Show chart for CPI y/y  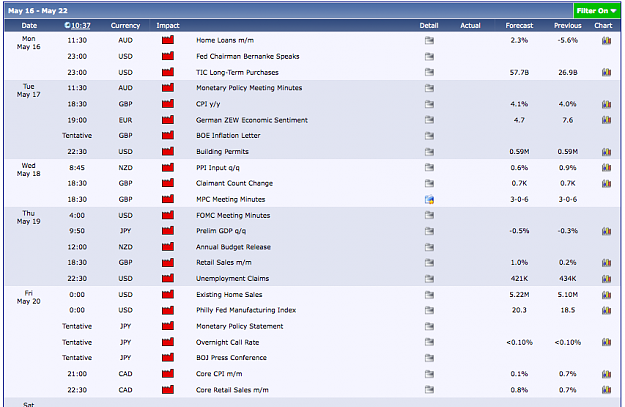606,104
